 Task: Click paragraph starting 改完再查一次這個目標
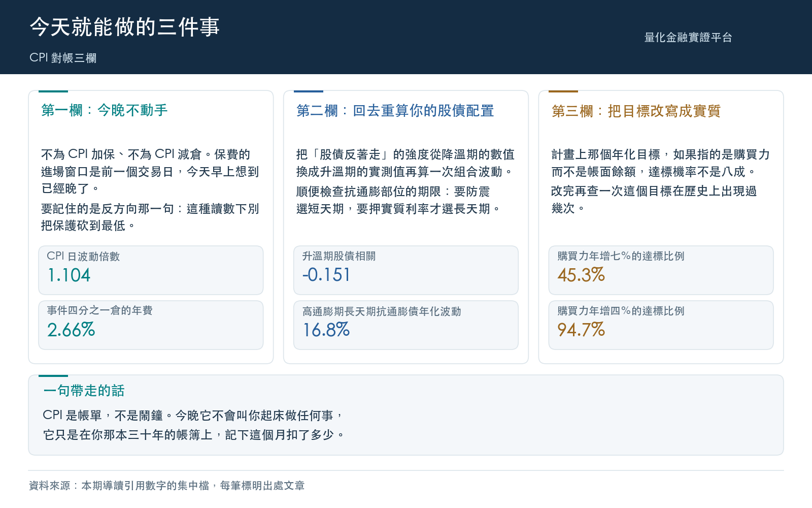[654, 200]
